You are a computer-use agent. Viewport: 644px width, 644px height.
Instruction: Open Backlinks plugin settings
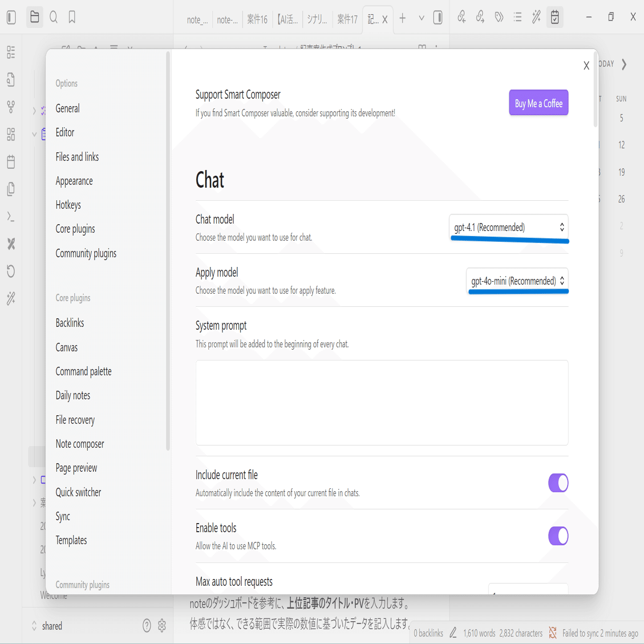(x=70, y=323)
